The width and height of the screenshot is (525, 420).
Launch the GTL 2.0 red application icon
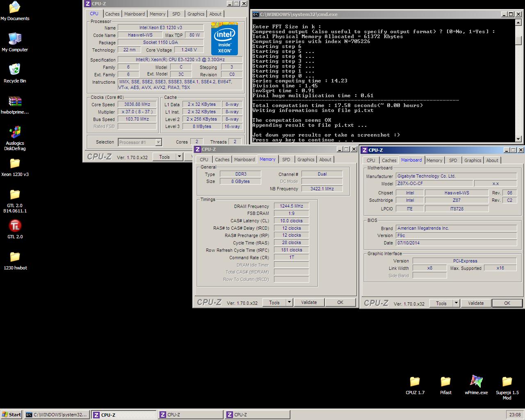[x=15, y=226]
